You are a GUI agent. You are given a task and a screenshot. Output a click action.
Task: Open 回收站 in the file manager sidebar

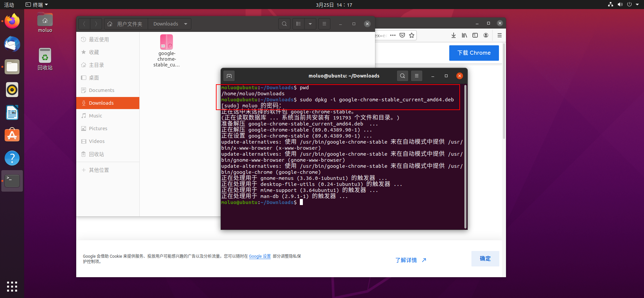(x=108, y=154)
